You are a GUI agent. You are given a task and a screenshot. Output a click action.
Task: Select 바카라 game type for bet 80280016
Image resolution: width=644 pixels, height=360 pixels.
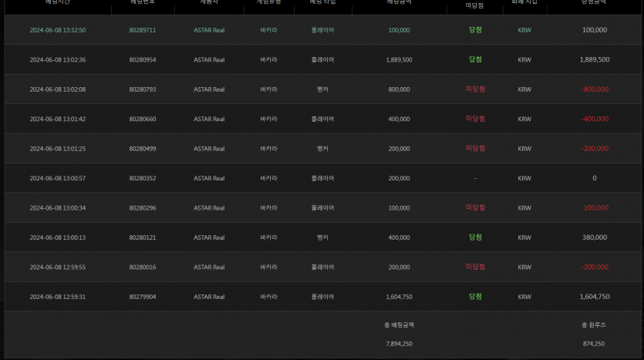pyautogui.click(x=268, y=267)
